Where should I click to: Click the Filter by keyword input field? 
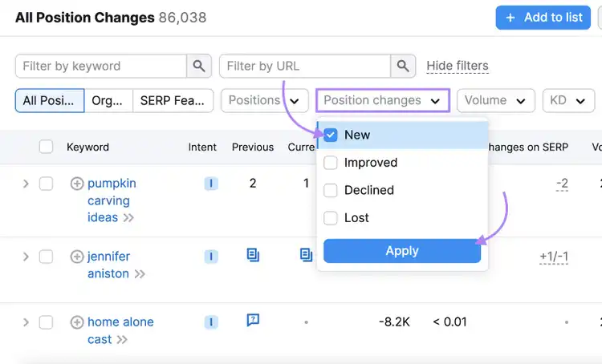(101, 66)
